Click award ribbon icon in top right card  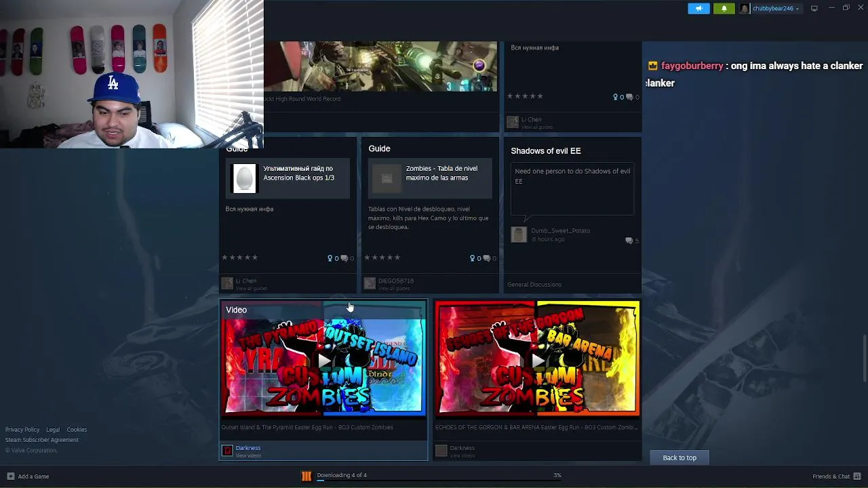616,97
